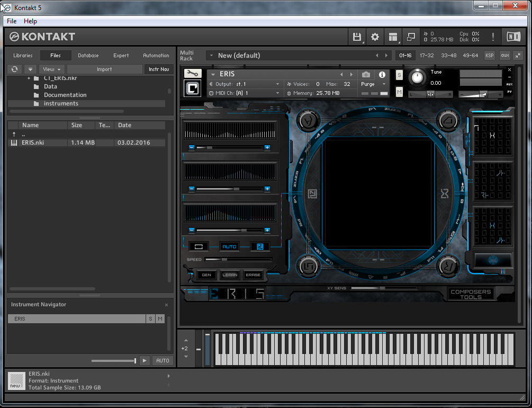Click the ERASE button
The height and width of the screenshot is (408, 532).
253,275
